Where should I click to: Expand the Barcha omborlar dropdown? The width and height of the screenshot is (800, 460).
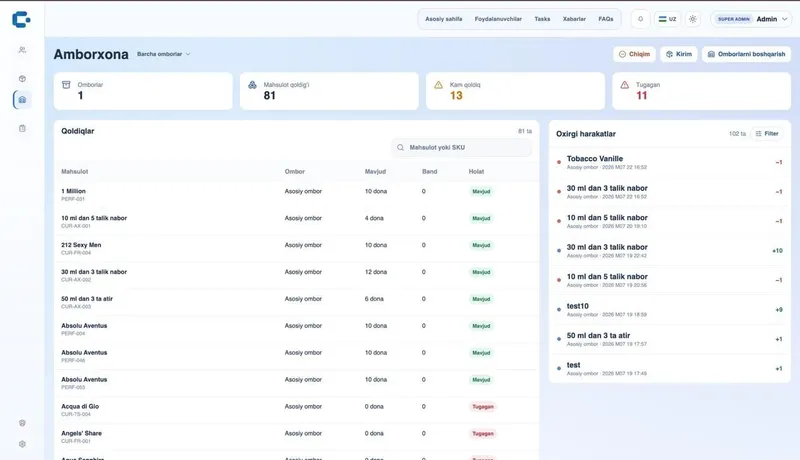pyautogui.click(x=164, y=54)
